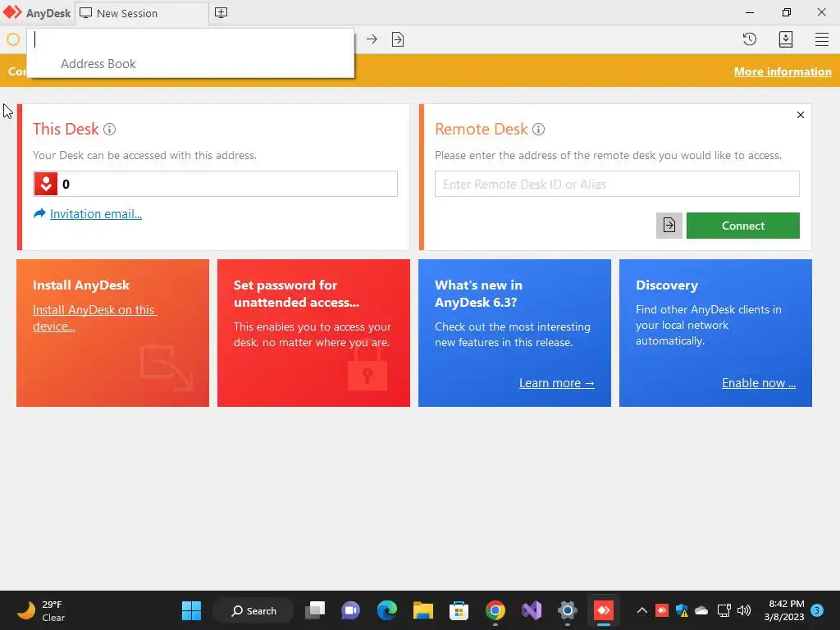Open the More information link in banner

tap(782, 71)
